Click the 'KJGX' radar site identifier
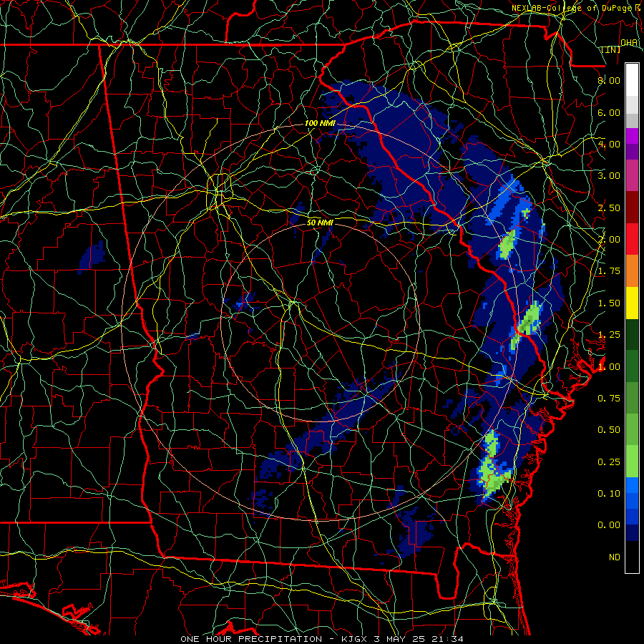The image size is (644, 644). click(356, 639)
